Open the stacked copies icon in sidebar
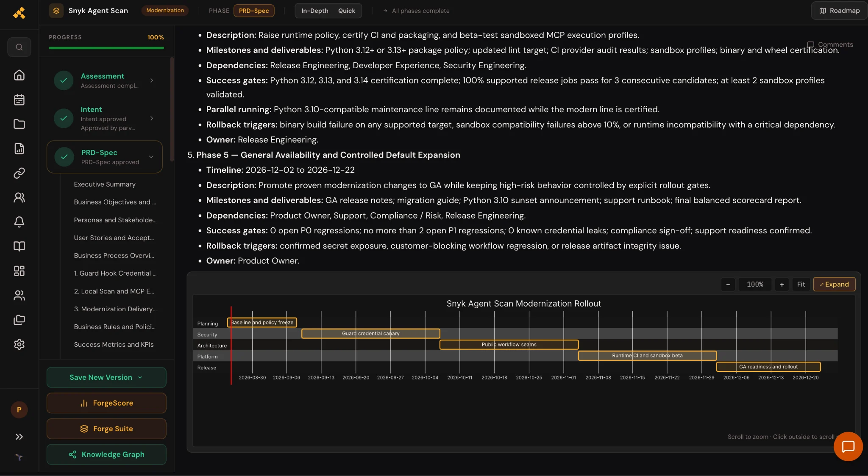 (x=19, y=320)
